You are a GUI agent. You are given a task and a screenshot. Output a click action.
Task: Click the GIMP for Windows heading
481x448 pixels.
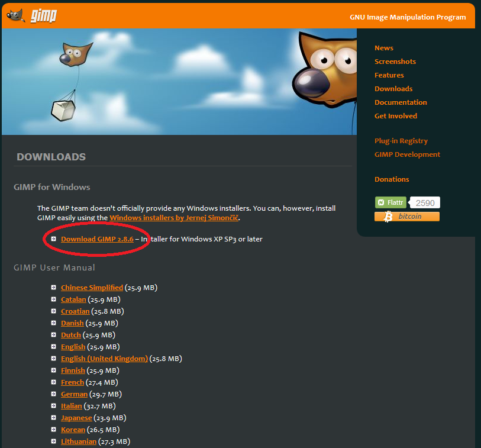(52, 187)
